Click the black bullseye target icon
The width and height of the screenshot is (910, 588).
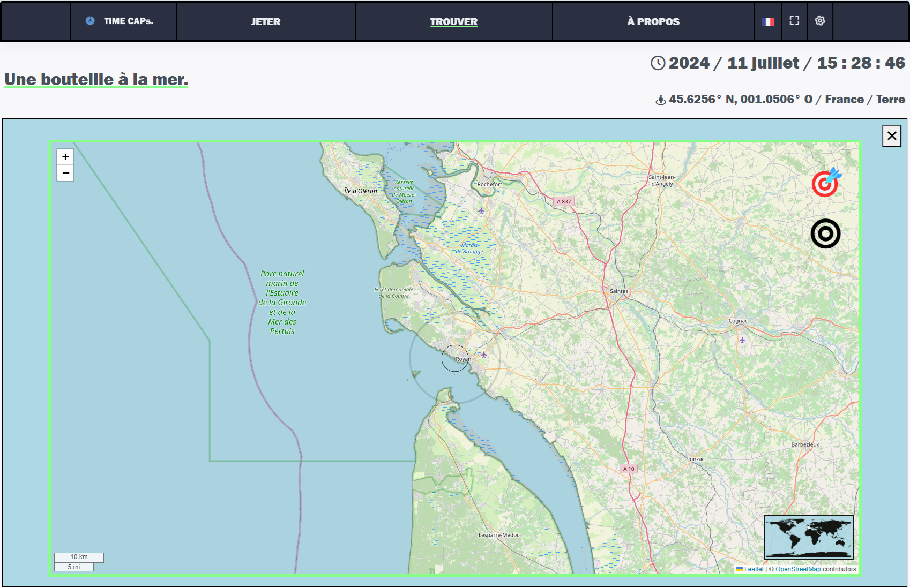click(x=825, y=233)
